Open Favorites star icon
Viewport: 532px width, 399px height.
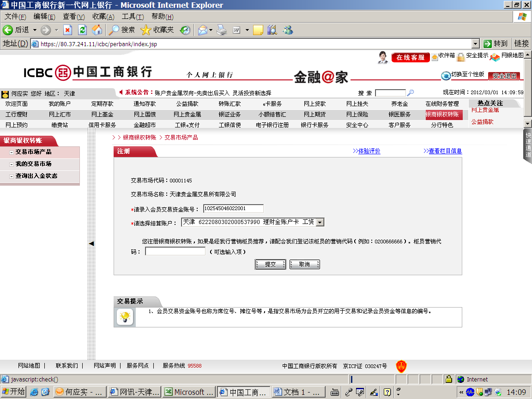tap(145, 30)
